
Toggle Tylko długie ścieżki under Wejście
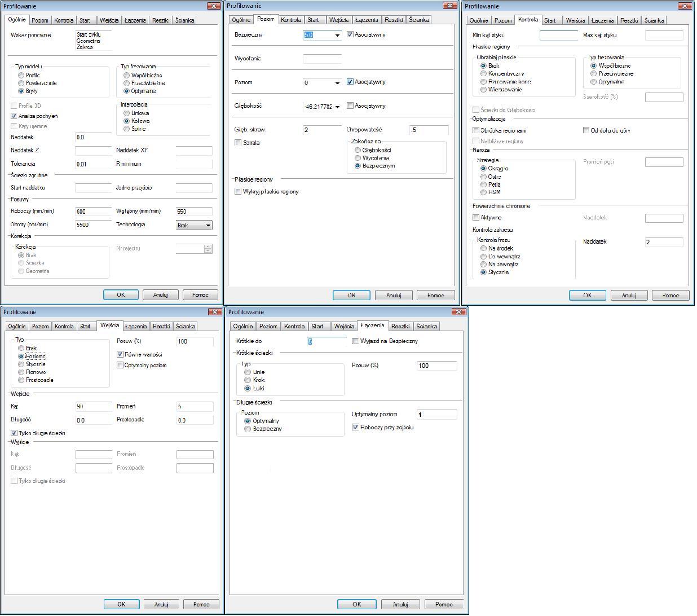point(14,433)
